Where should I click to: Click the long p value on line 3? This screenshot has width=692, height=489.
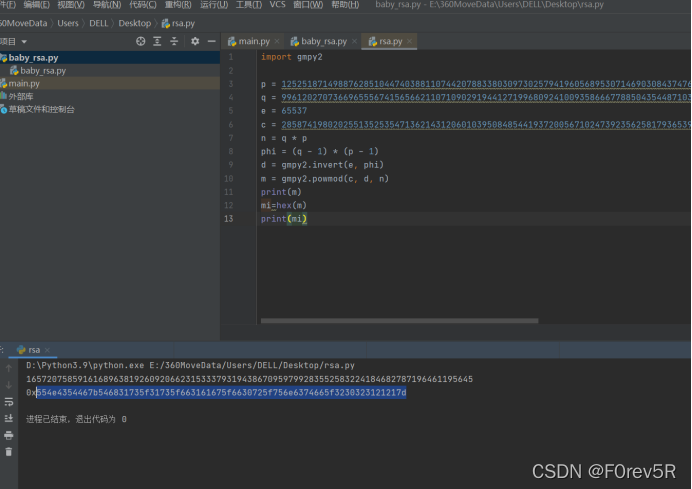tap(486, 84)
